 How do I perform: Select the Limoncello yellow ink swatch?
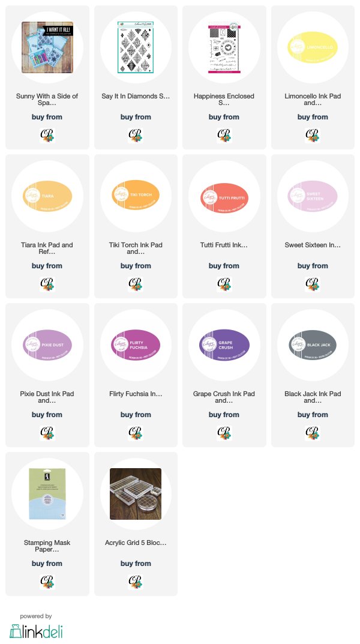[313, 47]
